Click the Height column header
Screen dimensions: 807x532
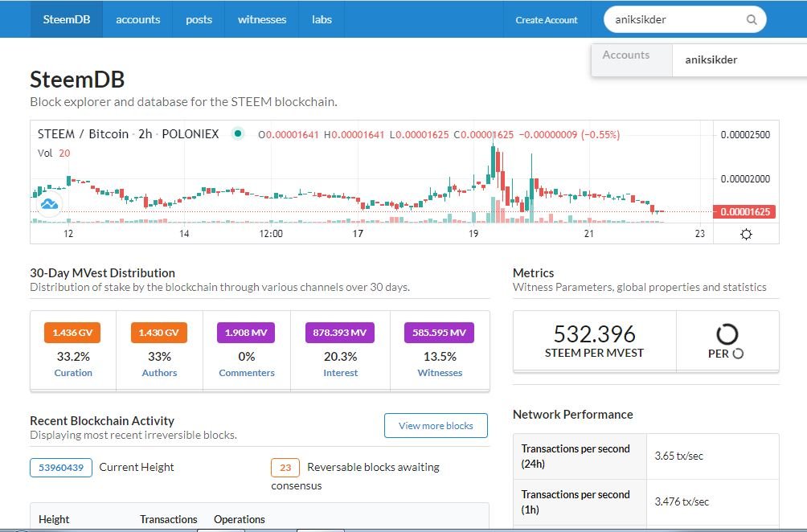[x=54, y=519]
